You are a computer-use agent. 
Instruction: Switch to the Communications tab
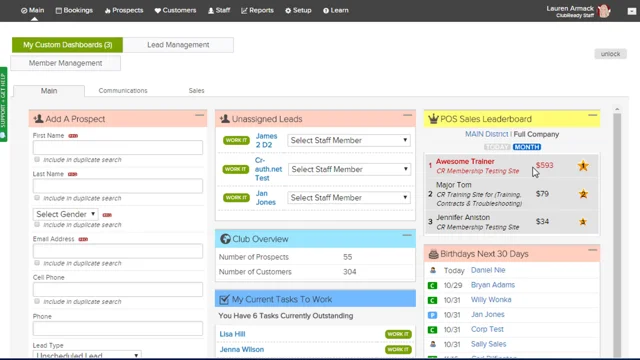coord(123,91)
